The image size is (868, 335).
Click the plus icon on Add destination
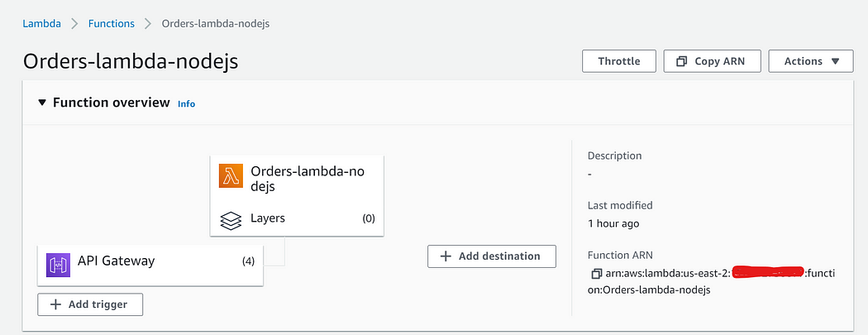(446, 256)
